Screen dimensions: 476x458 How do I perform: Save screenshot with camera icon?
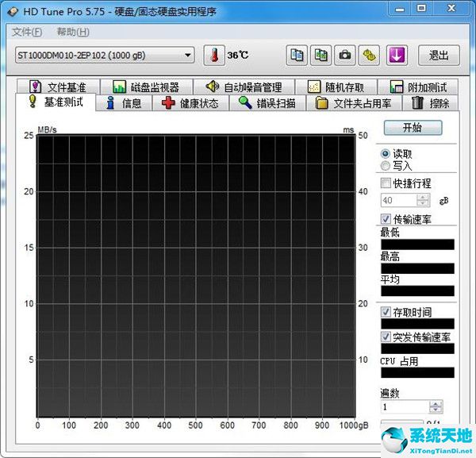pyautogui.click(x=344, y=56)
